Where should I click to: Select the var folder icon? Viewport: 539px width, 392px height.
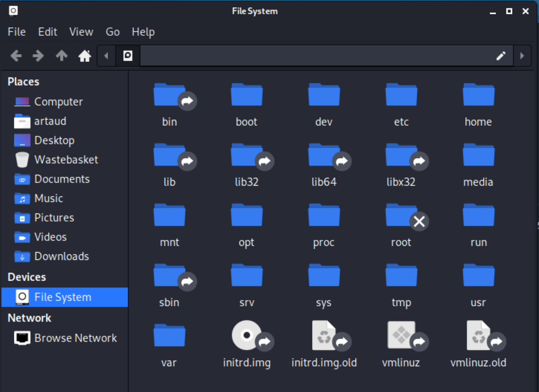point(169,335)
